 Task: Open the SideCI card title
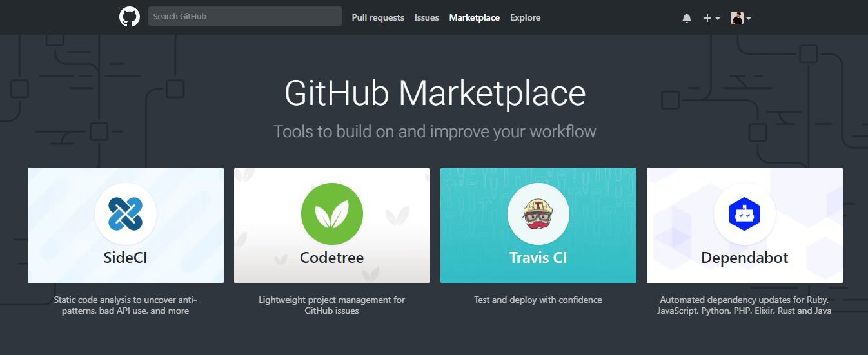pos(126,258)
